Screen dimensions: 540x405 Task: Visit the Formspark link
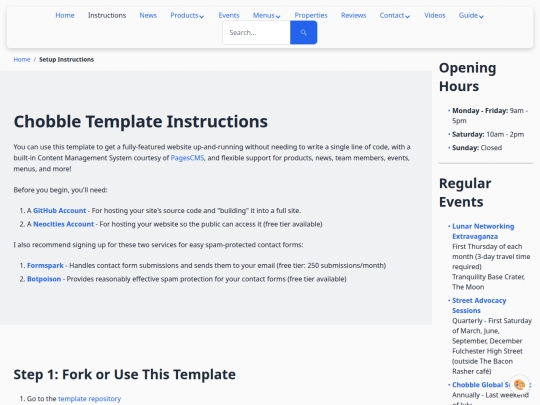pyautogui.click(x=45, y=266)
